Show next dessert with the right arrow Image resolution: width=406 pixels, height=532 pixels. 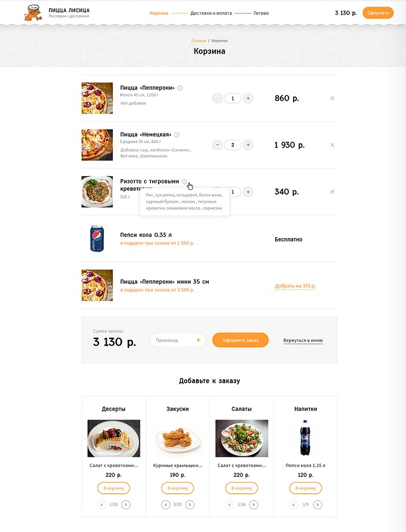click(x=126, y=505)
